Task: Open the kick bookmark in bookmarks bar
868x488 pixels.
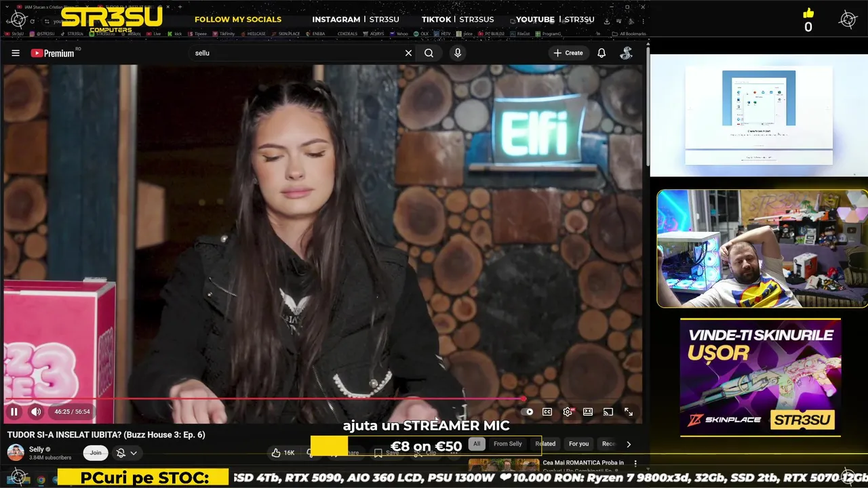Action: pyautogui.click(x=175, y=33)
